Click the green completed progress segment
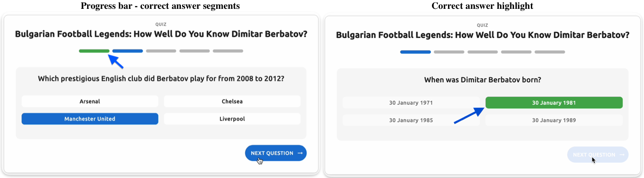This screenshot has height=178, width=644. (94, 51)
